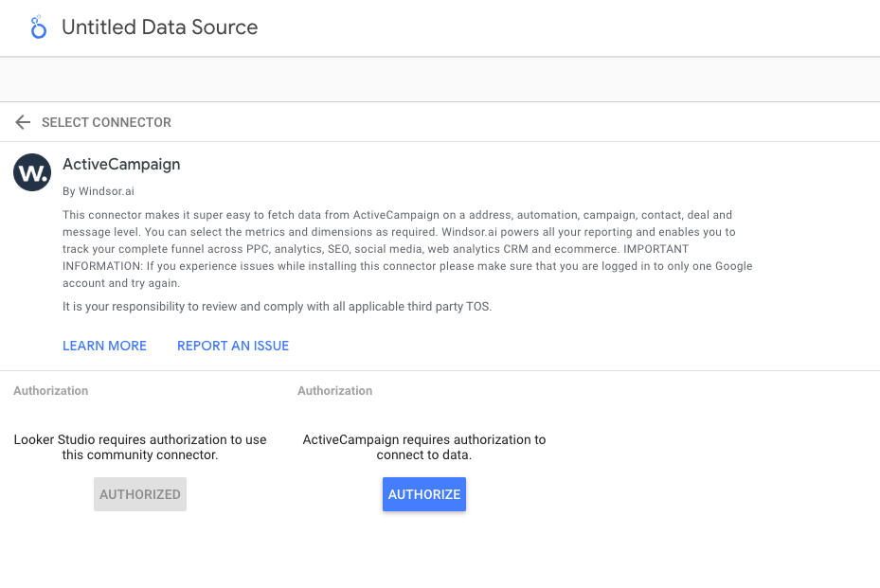This screenshot has height=588, width=880.
Task: Go back via SELECT CONNECTOR label
Action: (106, 122)
